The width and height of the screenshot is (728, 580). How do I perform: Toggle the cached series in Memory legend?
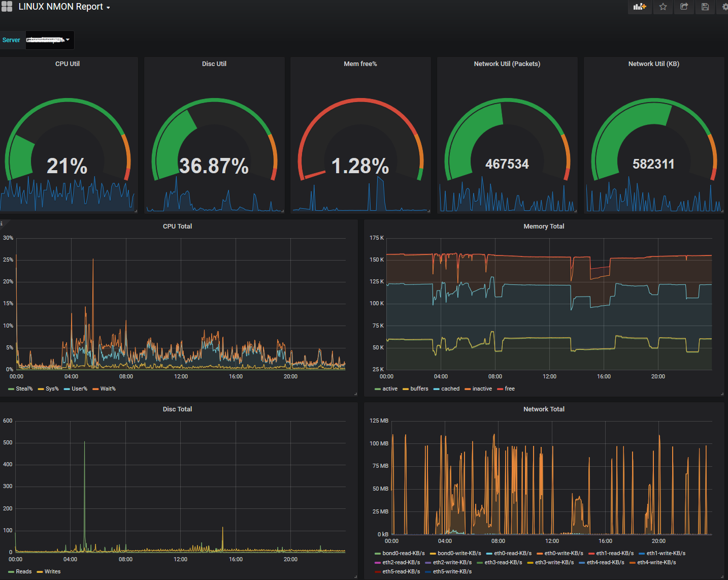pyautogui.click(x=450, y=389)
